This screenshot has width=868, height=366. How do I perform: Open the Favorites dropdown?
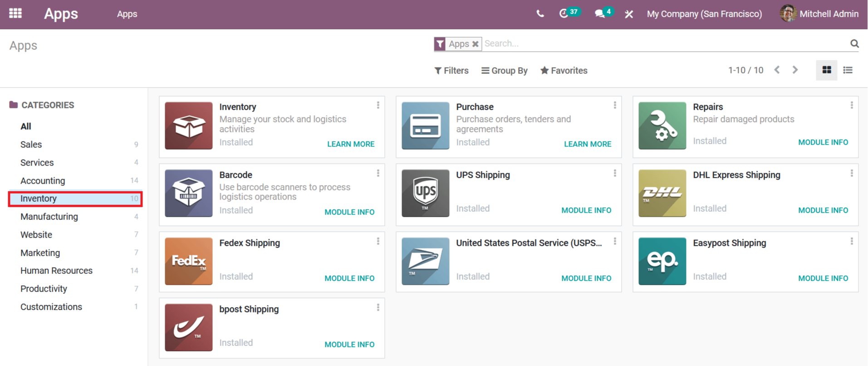coord(564,71)
